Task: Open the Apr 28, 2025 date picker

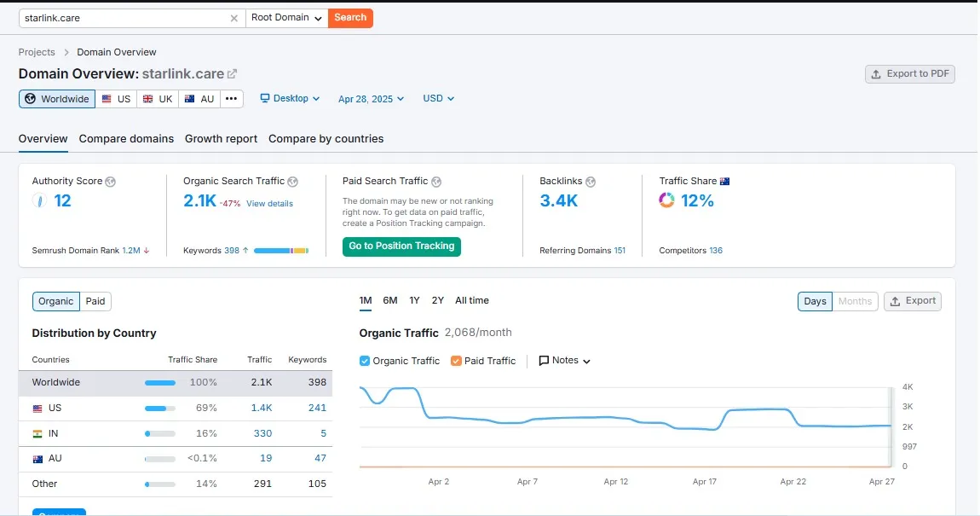Action: (371, 99)
